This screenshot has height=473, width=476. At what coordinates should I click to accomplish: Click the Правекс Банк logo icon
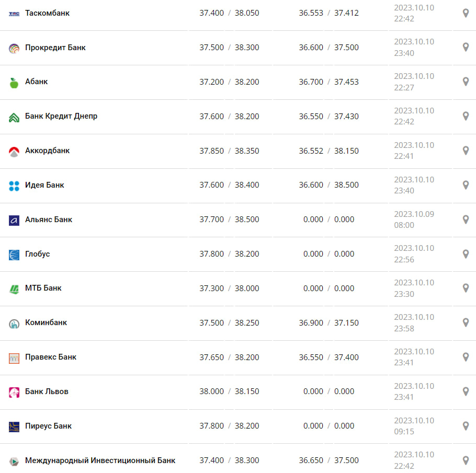[x=14, y=357]
